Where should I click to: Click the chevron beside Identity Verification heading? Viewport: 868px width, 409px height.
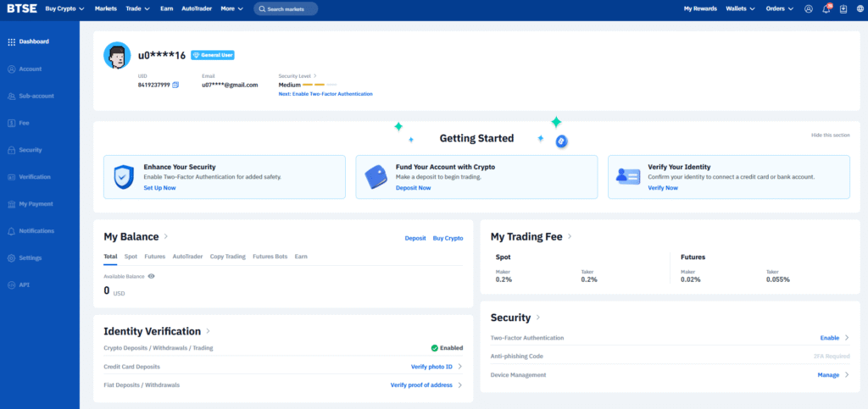[x=209, y=331]
